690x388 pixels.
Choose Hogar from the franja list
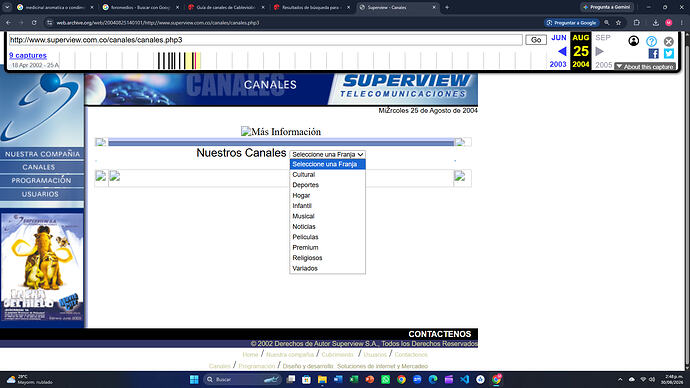(x=327, y=195)
